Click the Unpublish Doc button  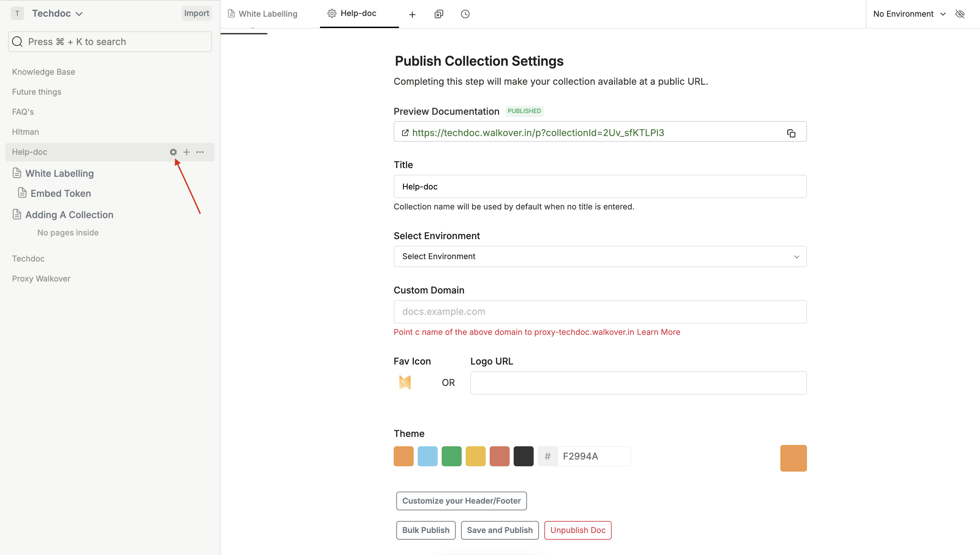tap(578, 530)
